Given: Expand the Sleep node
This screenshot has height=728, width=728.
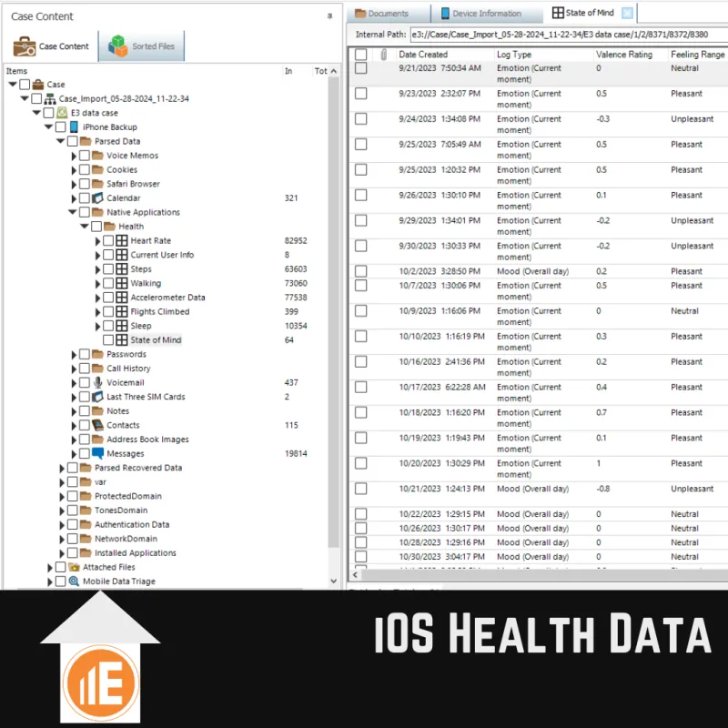Looking at the screenshot, I should pos(97,327).
